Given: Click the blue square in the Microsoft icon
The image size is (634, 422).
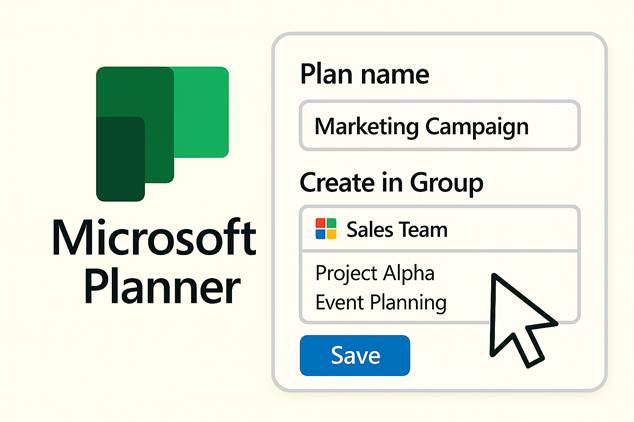Looking at the screenshot, I should (320, 235).
